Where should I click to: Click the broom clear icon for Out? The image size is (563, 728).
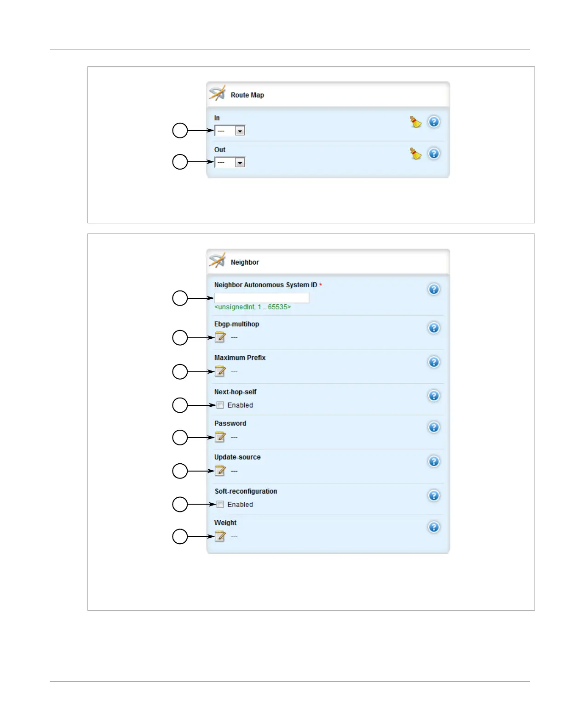pos(415,154)
